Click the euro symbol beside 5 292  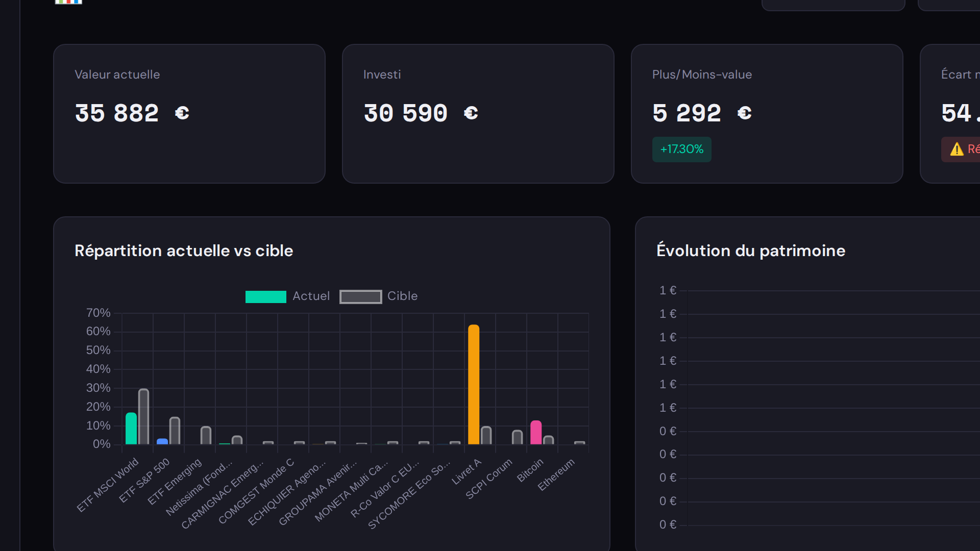click(x=745, y=113)
